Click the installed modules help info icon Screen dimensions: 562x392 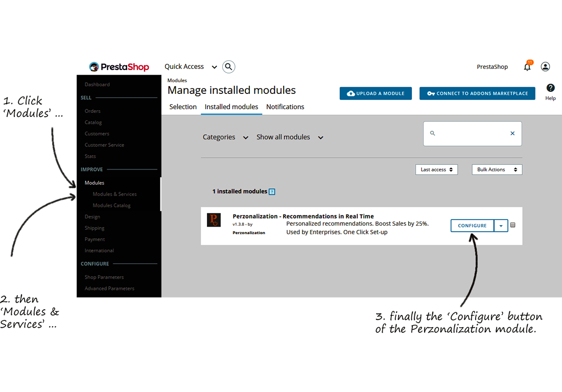(x=272, y=192)
